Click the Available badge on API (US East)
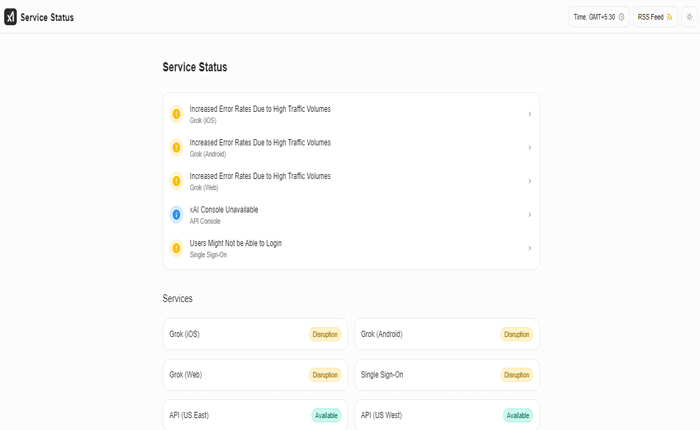This screenshot has width=700, height=430. (x=325, y=415)
